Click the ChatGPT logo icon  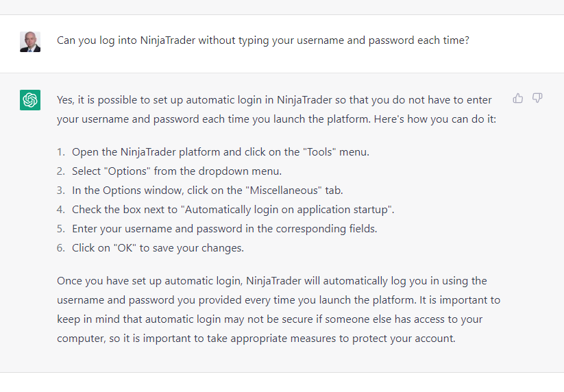[x=30, y=100]
